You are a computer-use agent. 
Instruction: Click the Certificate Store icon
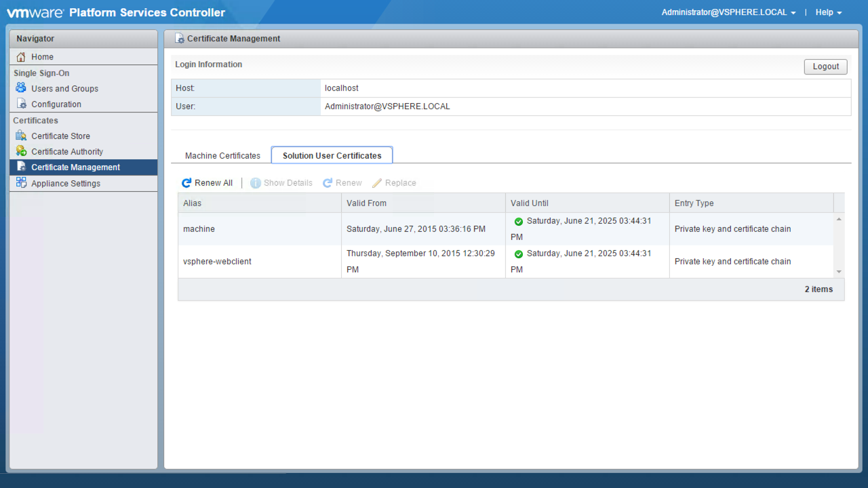pos(21,136)
